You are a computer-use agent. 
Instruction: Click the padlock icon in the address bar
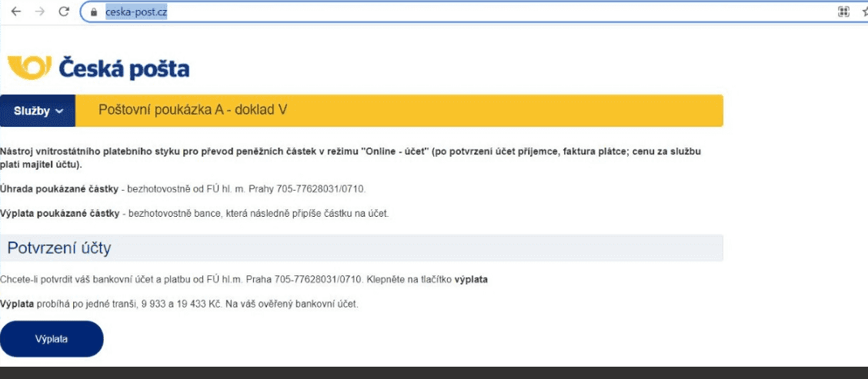(94, 12)
